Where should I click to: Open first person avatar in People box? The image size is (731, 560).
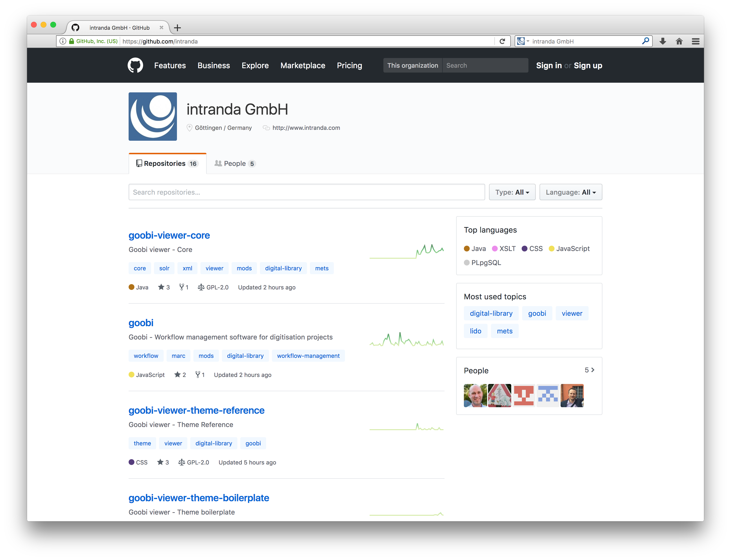pos(475,395)
